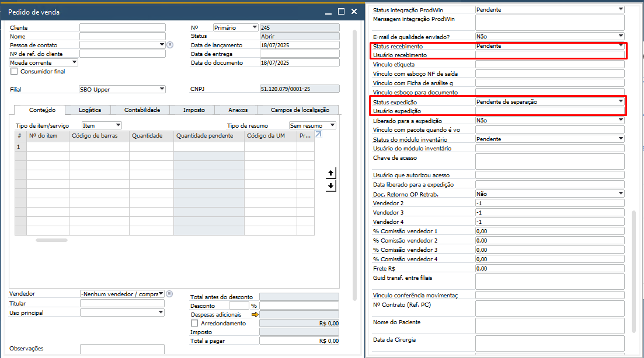Move the row up with the arrow

[x=331, y=173]
